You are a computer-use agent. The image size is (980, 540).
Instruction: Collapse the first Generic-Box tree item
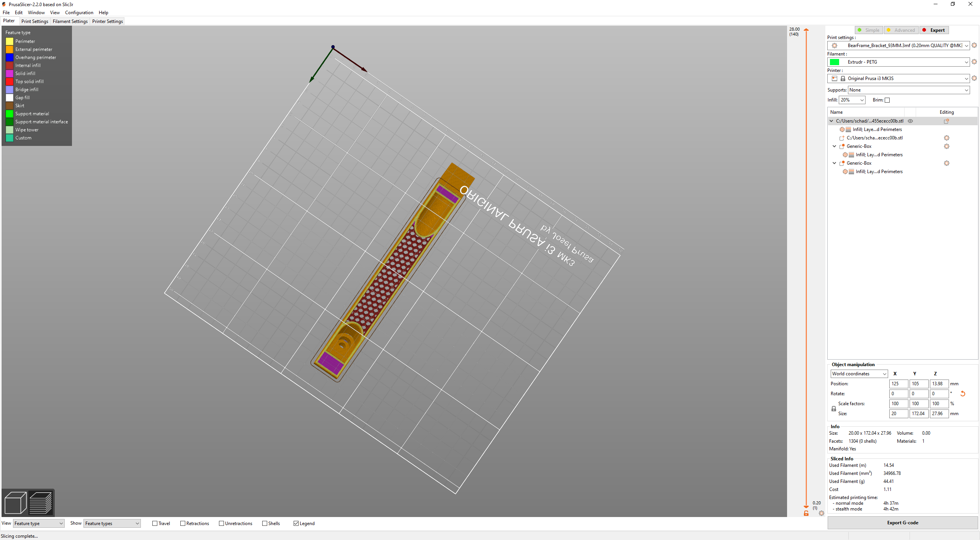pos(835,146)
